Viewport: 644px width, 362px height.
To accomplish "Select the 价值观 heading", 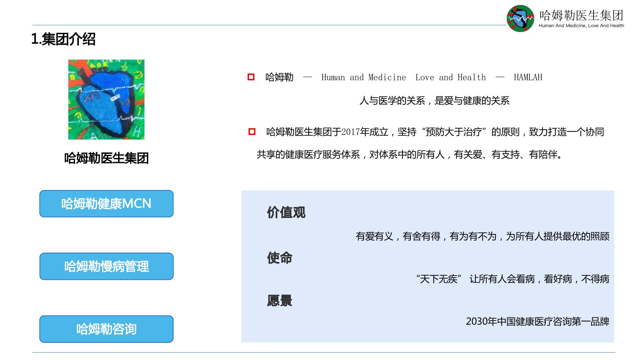I will pyautogui.click(x=286, y=212).
